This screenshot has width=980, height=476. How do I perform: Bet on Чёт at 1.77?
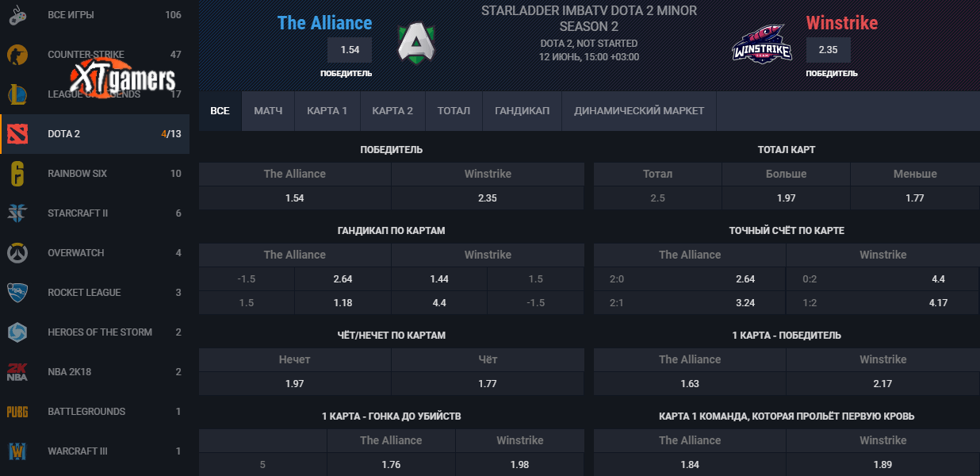488,384
